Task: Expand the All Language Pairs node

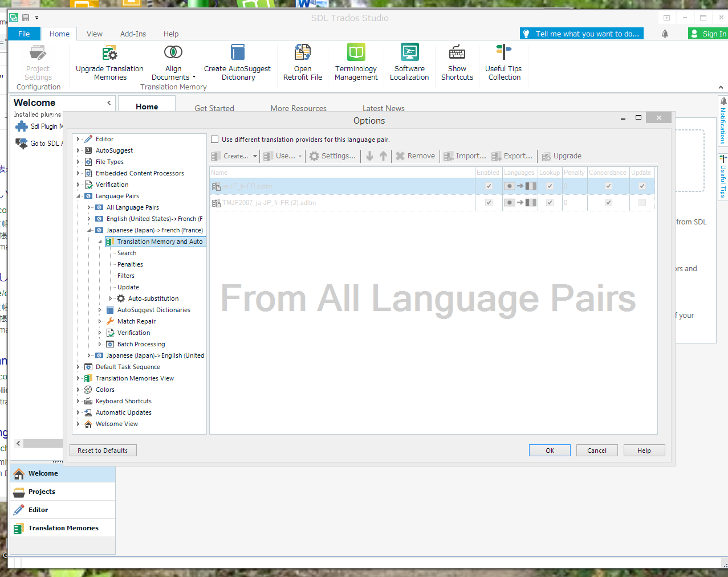Action: pos(89,207)
